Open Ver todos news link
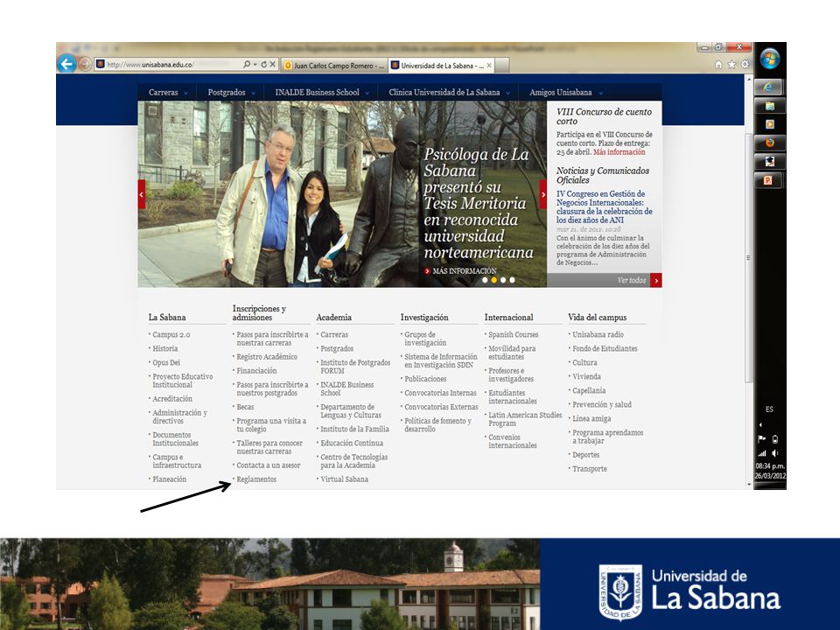The image size is (840, 630). [x=632, y=280]
